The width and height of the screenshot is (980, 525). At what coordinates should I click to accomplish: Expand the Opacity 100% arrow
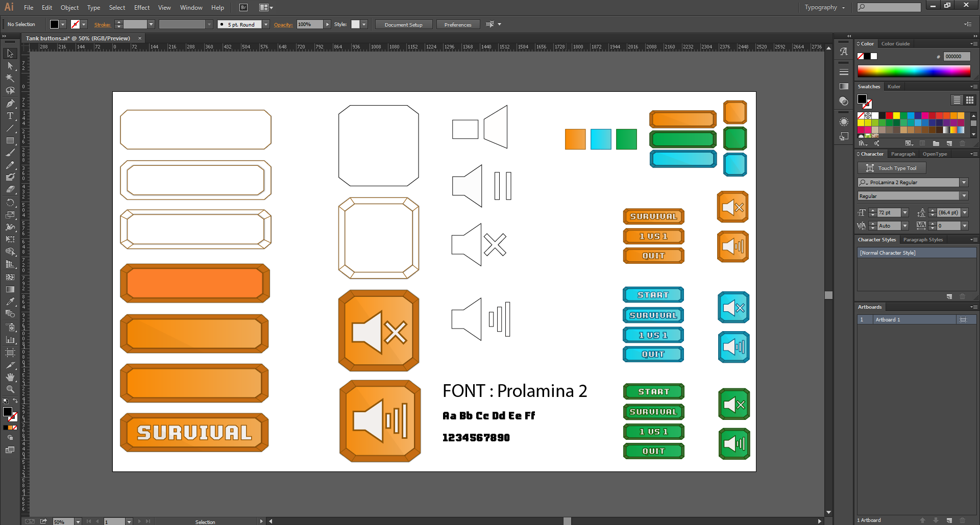click(328, 24)
